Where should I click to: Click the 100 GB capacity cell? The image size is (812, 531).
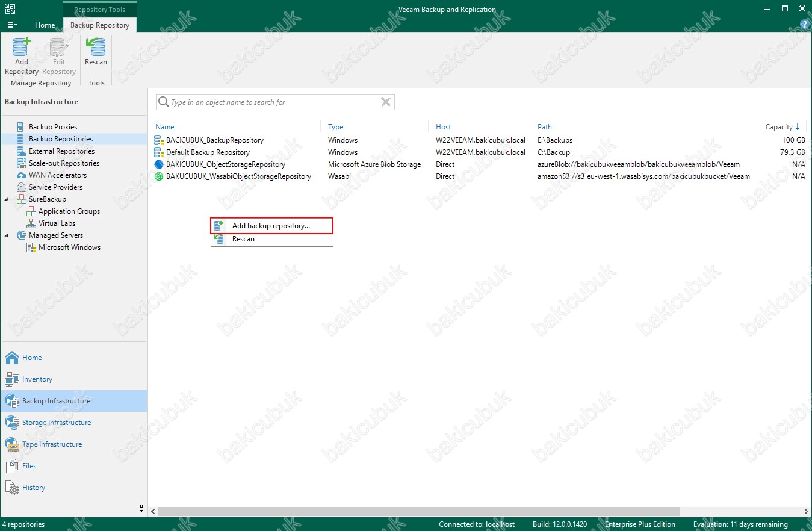point(793,140)
